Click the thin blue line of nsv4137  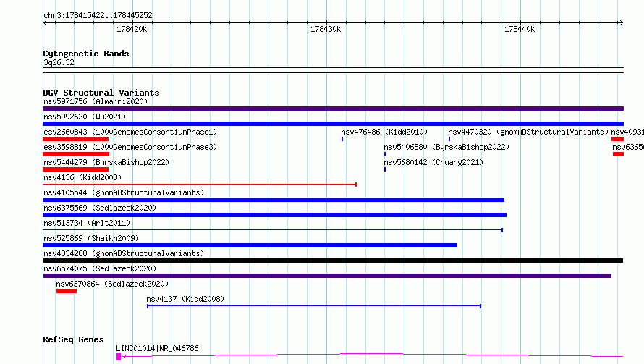(314, 306)
